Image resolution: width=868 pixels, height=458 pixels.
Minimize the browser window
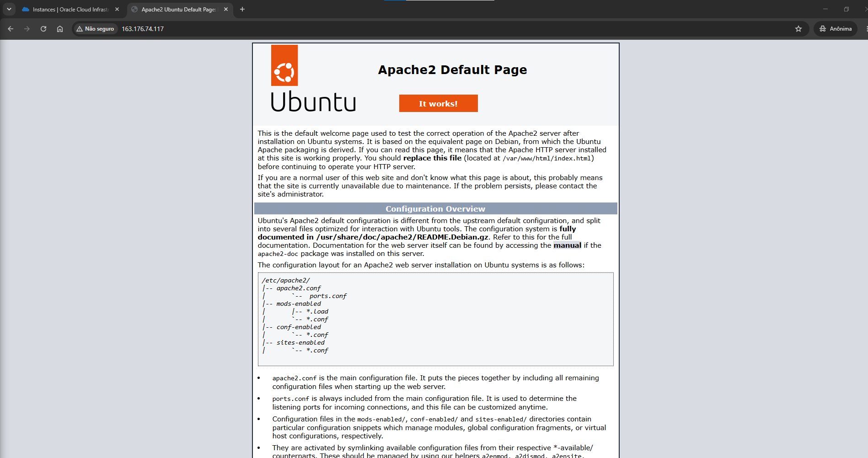pyautogui.click(x=825, y=9)
